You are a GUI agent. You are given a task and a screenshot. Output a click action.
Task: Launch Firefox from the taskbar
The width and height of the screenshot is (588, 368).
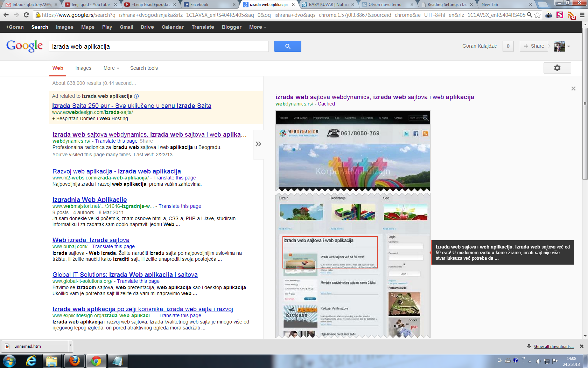point(74,361)
